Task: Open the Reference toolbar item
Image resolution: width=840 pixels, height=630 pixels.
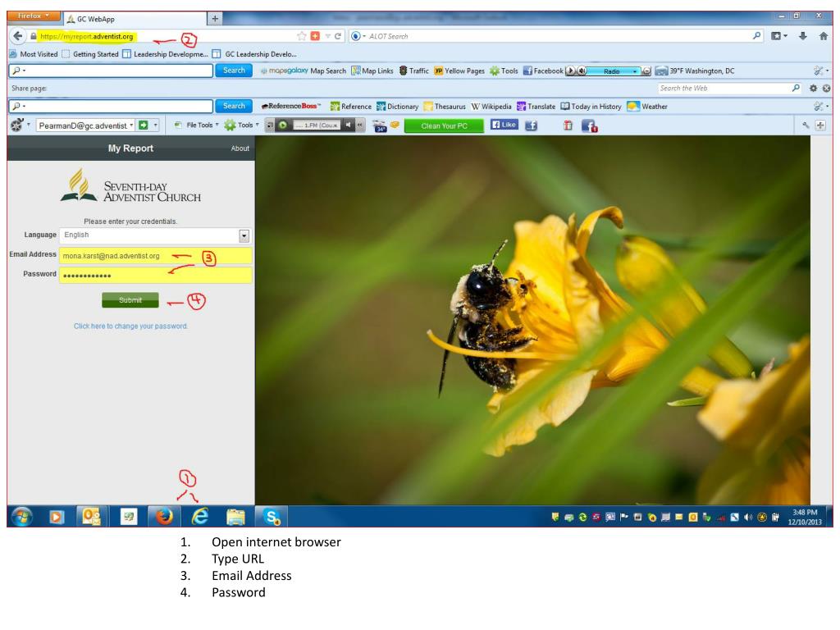Action: 351,107
